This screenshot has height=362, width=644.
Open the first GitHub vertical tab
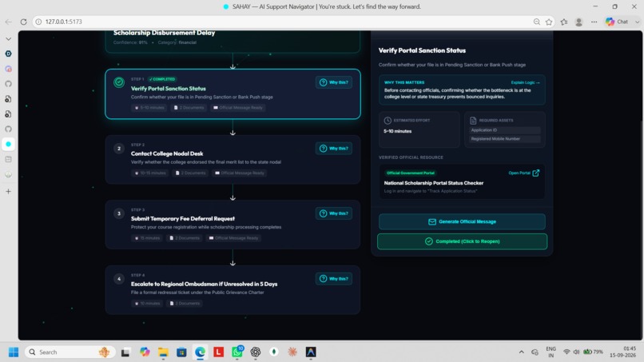8,84
